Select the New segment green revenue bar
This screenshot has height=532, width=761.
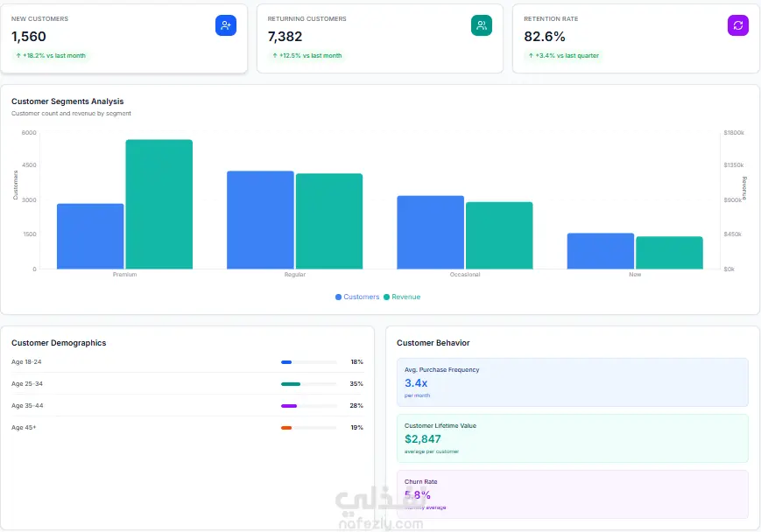point(669,253)
